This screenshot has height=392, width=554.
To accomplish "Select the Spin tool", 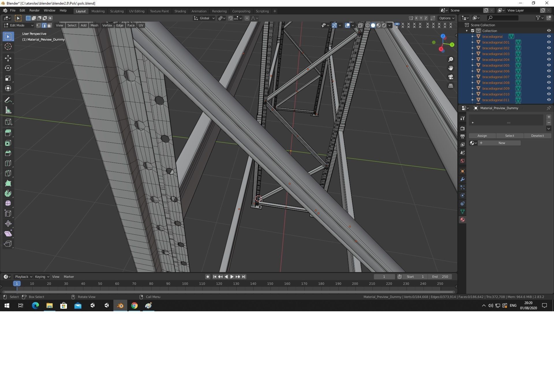I will [x=8, y=193].
